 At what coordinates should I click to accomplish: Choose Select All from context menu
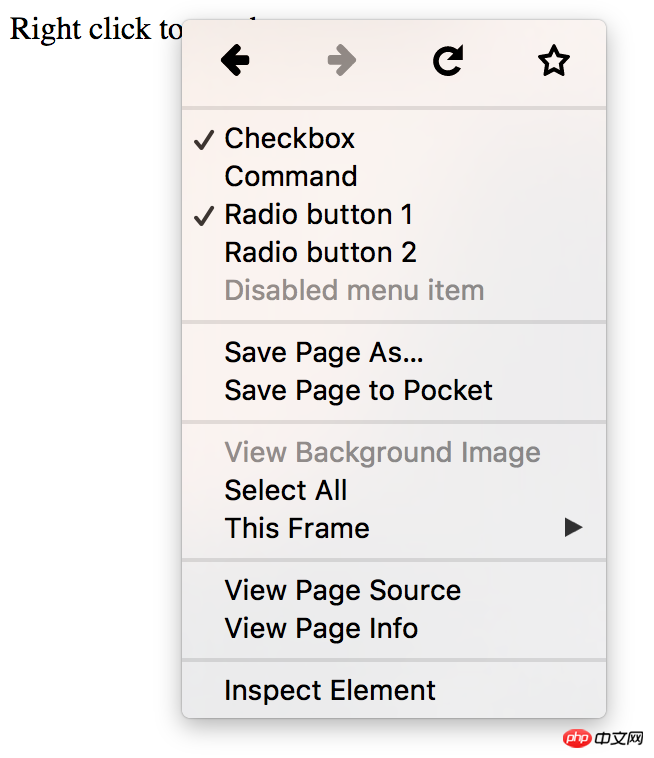[x=285, y=491]
